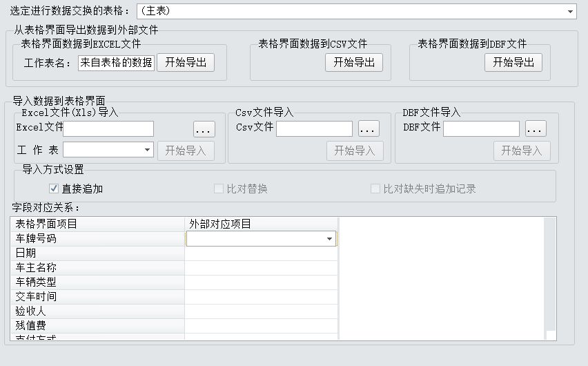Screen dimensions: 588x366
Task: Click the Csv文件 path input field
Action: tap(314, 128)
